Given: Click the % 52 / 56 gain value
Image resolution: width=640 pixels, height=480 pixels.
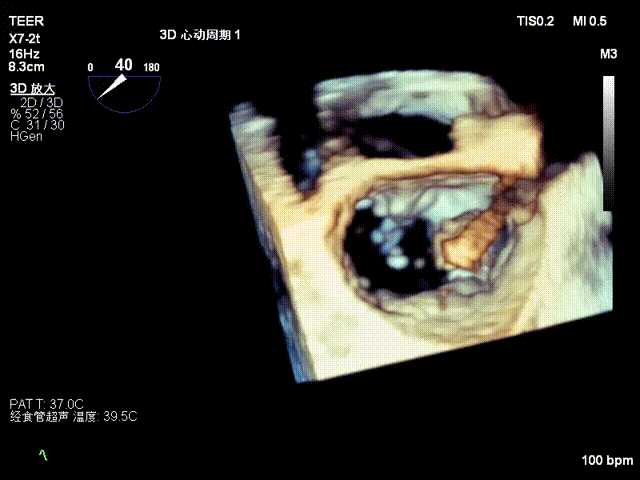Looking at the screenshot, I should tap(37, 113).
